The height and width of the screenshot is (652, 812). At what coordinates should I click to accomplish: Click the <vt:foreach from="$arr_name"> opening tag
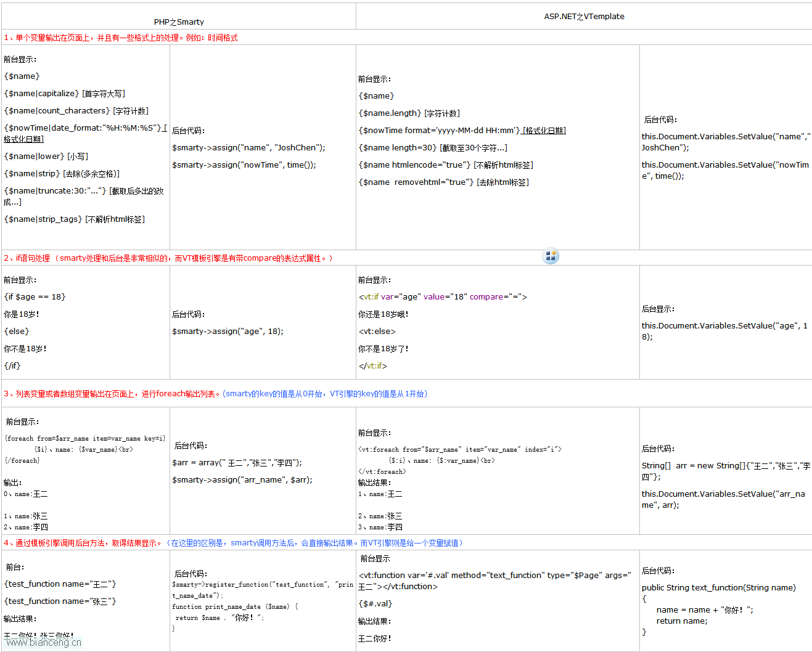460,450
